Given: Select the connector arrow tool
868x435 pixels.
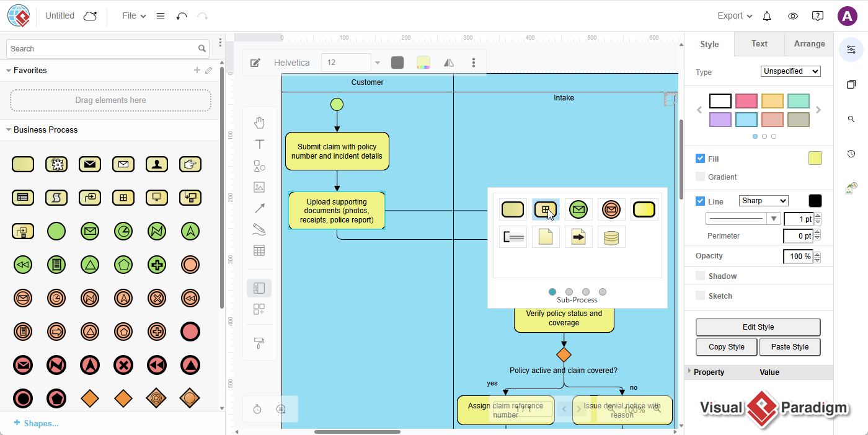Looking at the screenshot, I should coord(259,209).
